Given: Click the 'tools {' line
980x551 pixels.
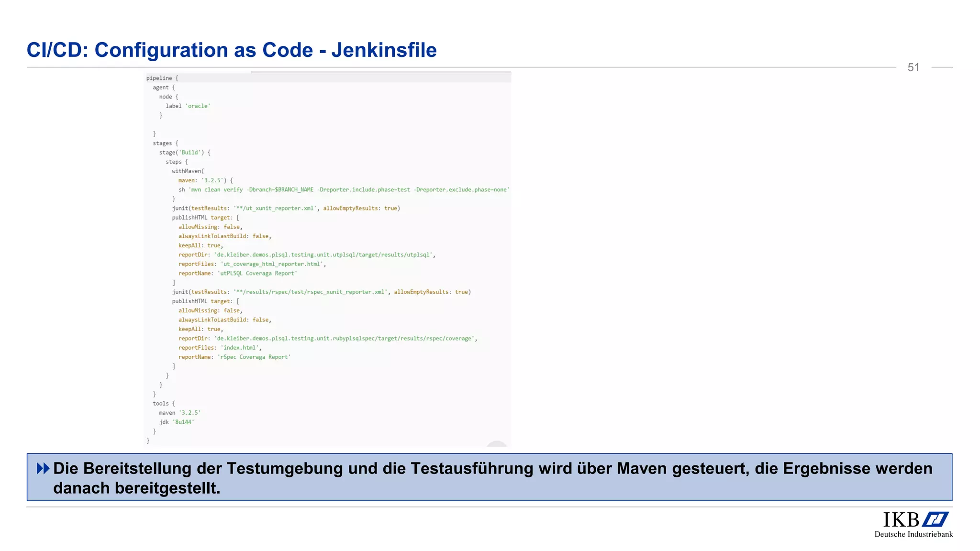Looking at the screenshot, I should [164, 404].
